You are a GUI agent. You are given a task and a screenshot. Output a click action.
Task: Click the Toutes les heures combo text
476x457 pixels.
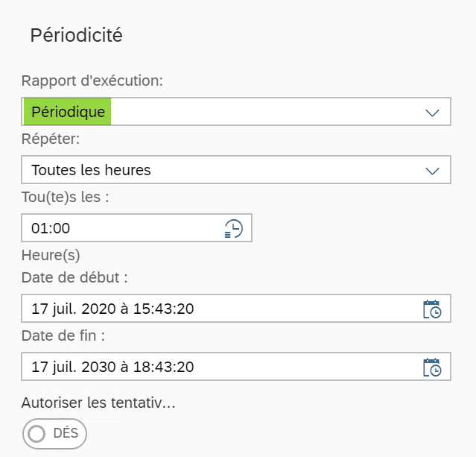pyautogui.click(x=91, y=170)
